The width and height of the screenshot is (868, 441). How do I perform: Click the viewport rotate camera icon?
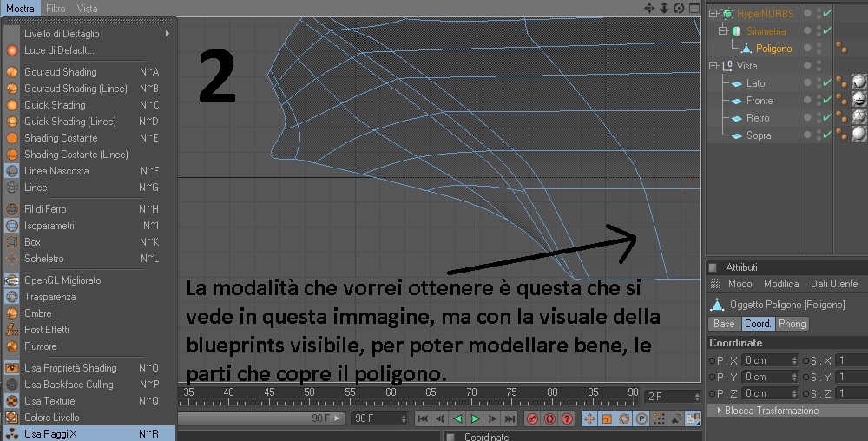[x=679, y=9]
